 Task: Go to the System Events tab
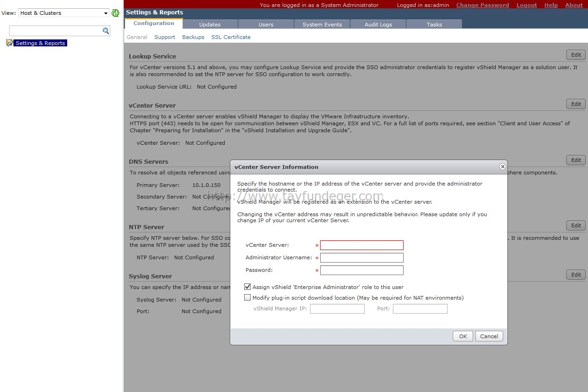(322, 24)
